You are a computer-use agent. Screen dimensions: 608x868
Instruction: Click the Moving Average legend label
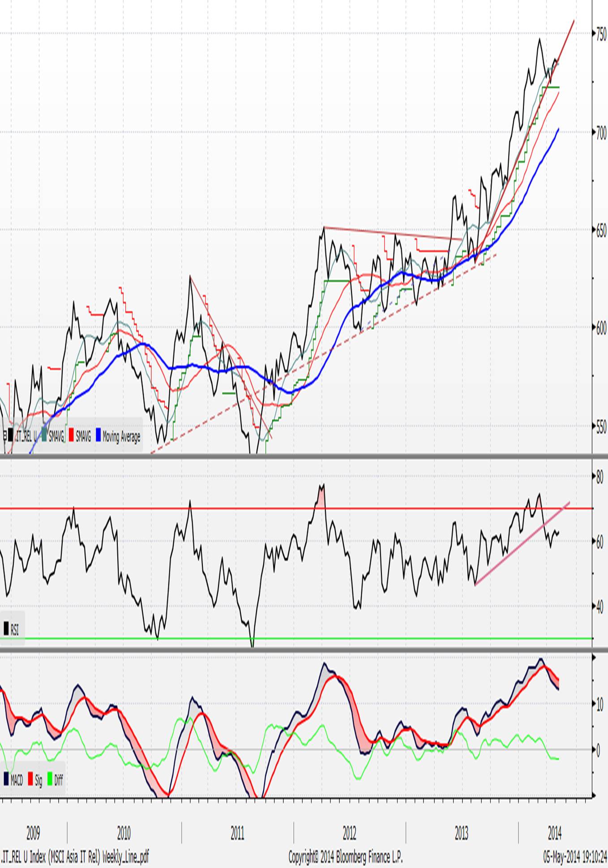(121, 436)
